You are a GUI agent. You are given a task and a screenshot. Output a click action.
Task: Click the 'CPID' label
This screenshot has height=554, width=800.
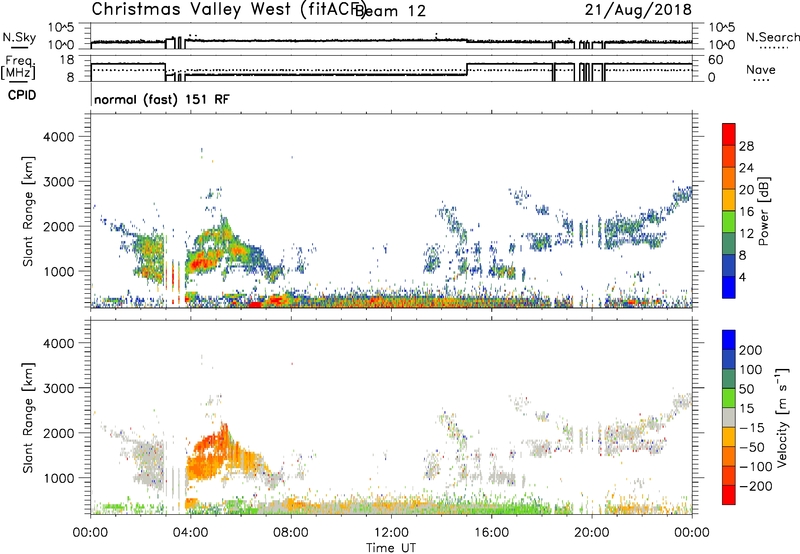pyautogui.click(x=22, y=95)
